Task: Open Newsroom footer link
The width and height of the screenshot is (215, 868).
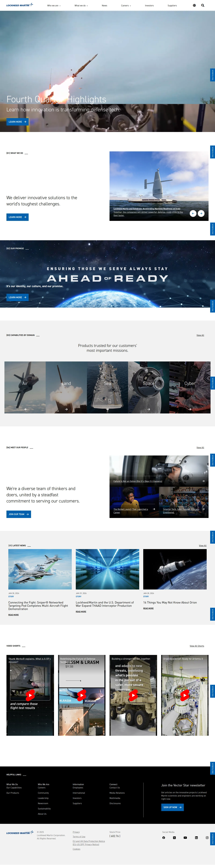Action: 43,803
